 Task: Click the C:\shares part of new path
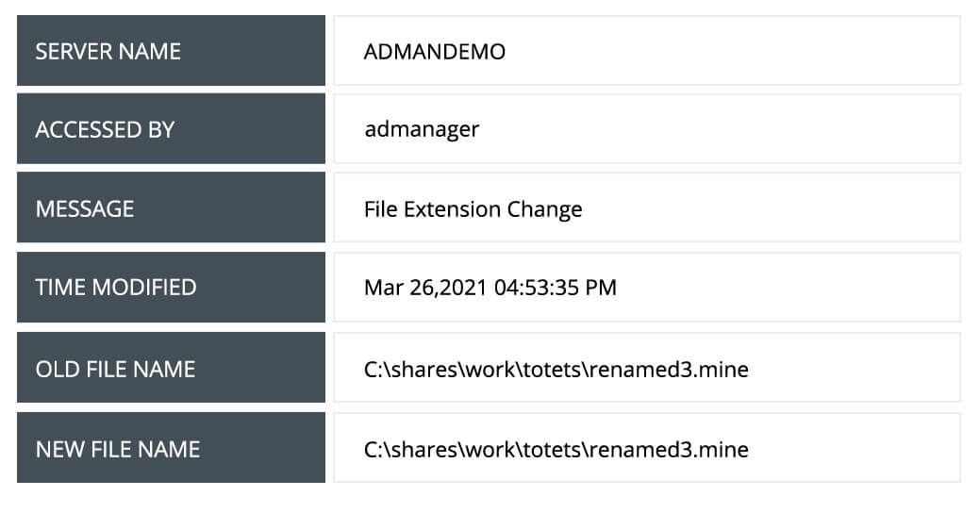[x=404, y=450]
